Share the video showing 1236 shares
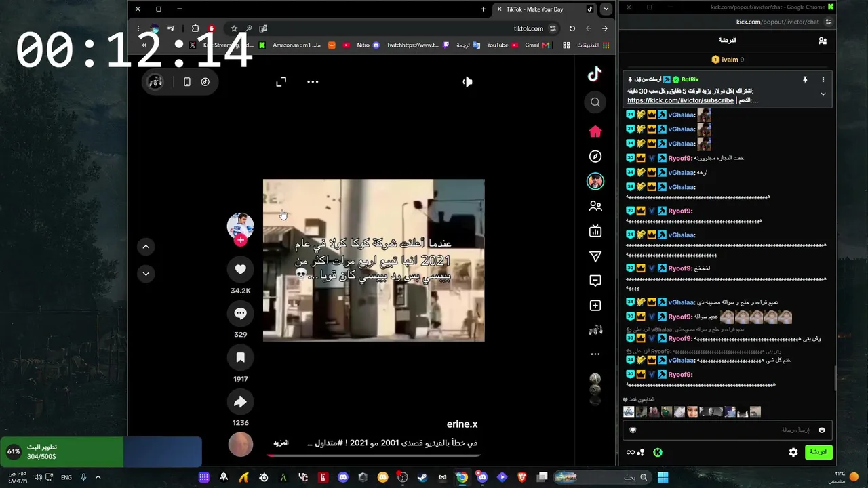The width and height of the screenshot is (868, 488). point(240,402)
